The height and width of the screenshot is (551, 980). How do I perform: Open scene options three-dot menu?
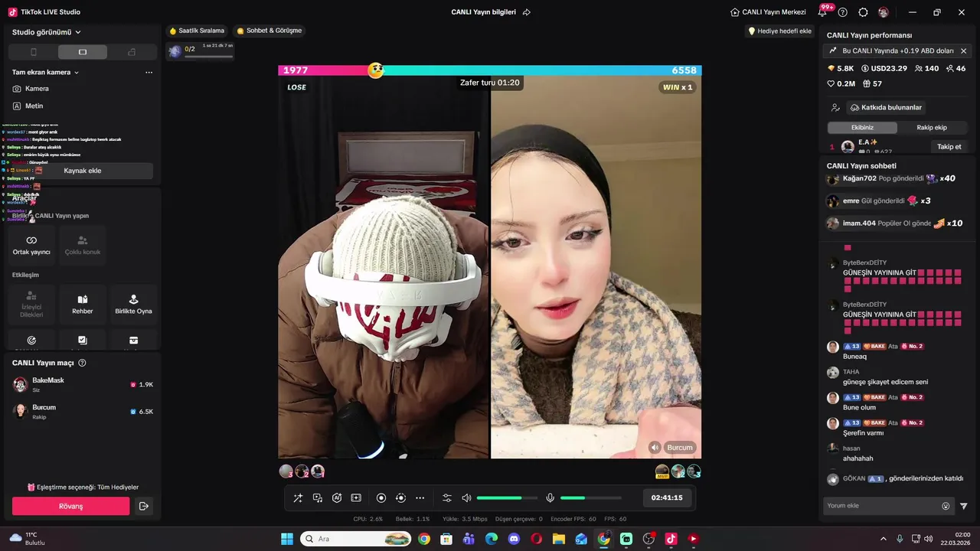pyautogui.click(x=149, y=72)
